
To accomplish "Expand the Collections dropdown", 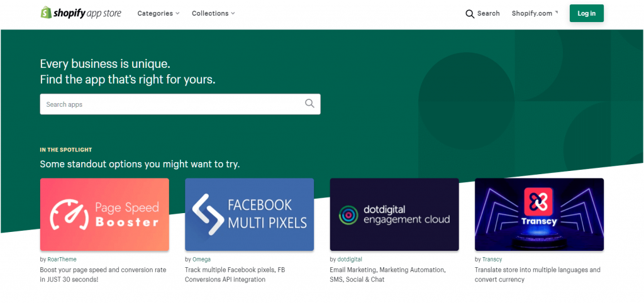I will tap(213, 13).
